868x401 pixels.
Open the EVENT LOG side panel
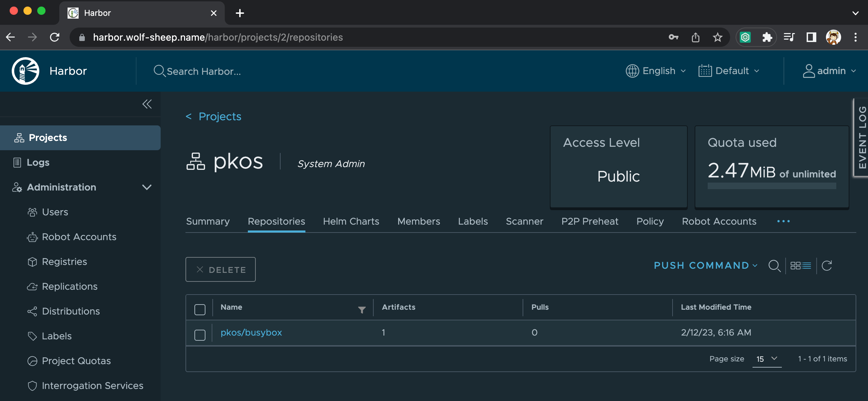click(x=862, y=137)
